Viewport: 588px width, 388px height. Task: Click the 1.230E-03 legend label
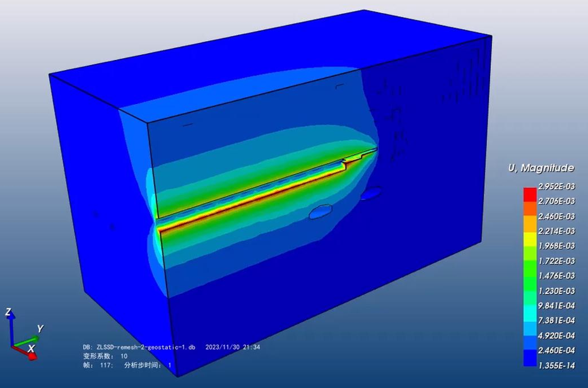(x=556, y=291)
